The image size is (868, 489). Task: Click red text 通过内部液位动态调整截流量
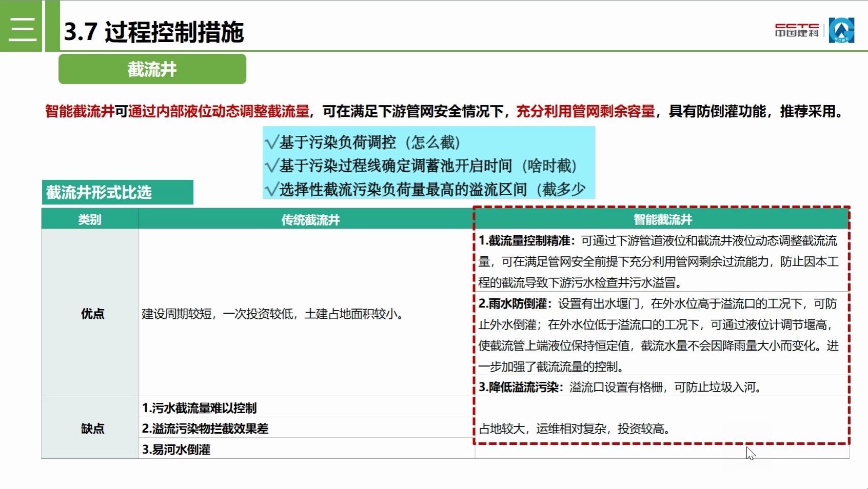pyautogui.click(x=219, y=111)
